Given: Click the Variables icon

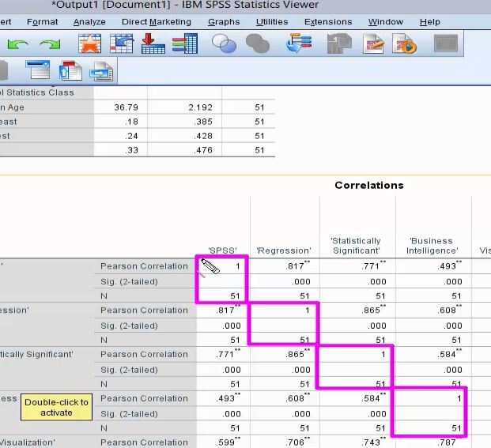Looking at the screenshot, I should tap(185, 43).
